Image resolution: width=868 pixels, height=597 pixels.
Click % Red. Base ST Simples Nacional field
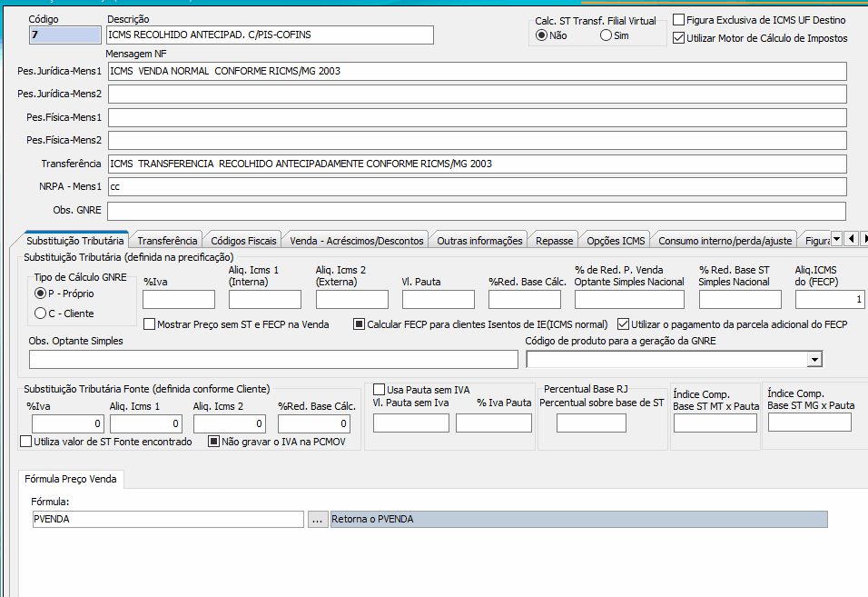point(740,300)
